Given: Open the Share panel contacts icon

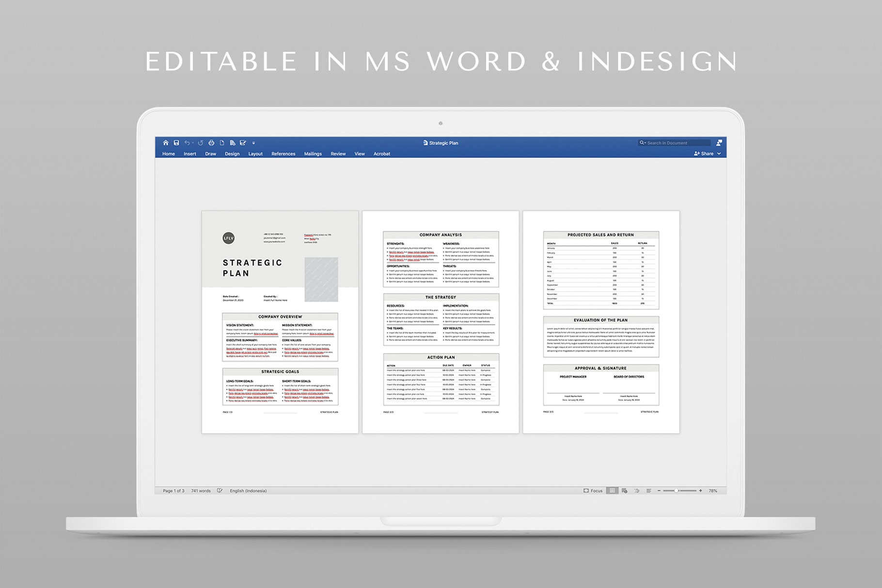Looking at the screenshot, I should (x=719, y=143).
